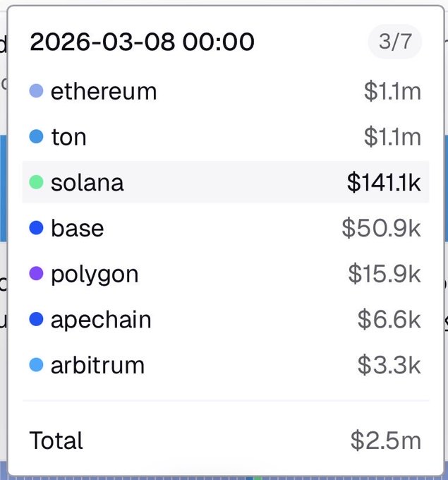Click the ton chain label
The width and height of the screenshot is (448, 480).
point(68,137)
